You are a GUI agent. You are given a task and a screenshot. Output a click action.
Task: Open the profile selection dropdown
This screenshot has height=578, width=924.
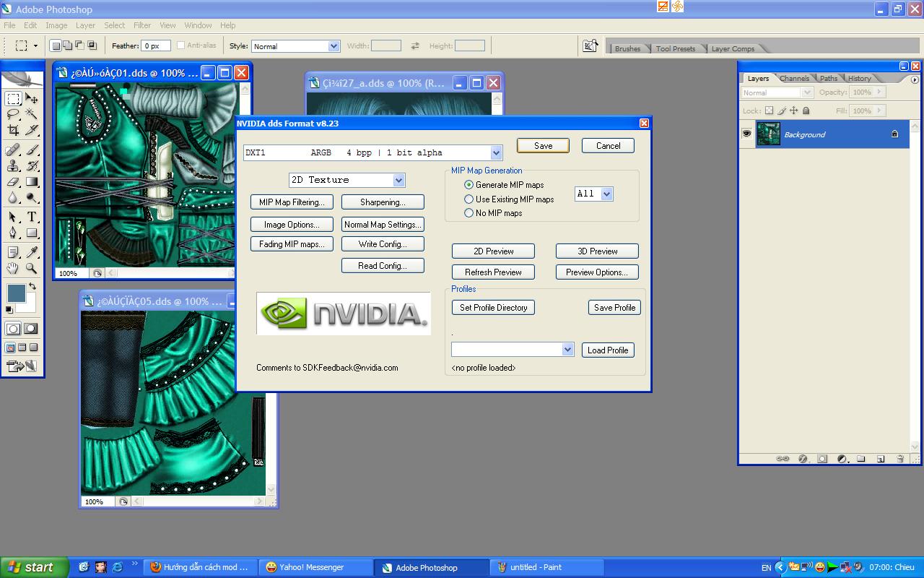tap(567, 350)
